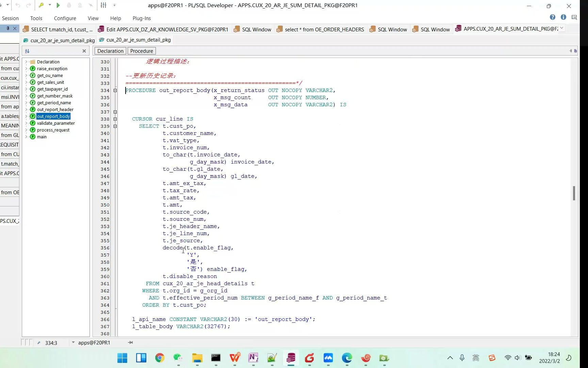
Task: Click the redo arrow in title toolbar
Action: point(29,5)
